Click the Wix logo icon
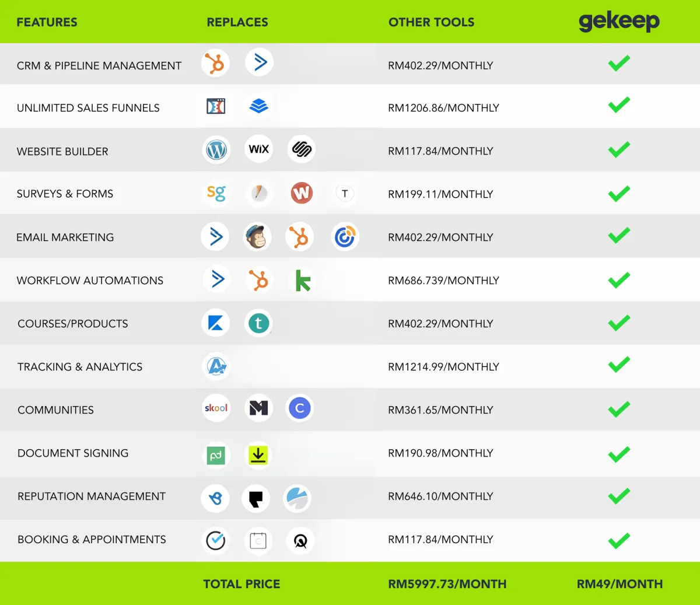Image resolution: width=700 pixels, height=605 pixels. (259, 149)
